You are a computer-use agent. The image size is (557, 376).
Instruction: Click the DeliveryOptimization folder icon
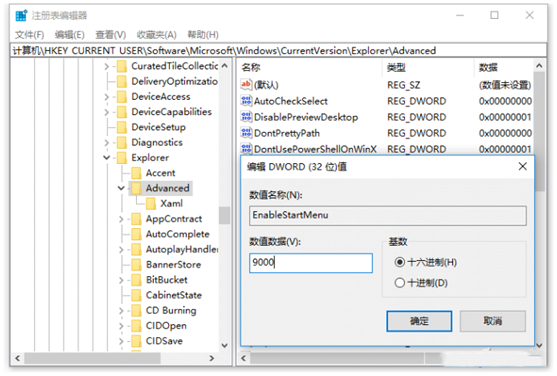pos(122,81)
